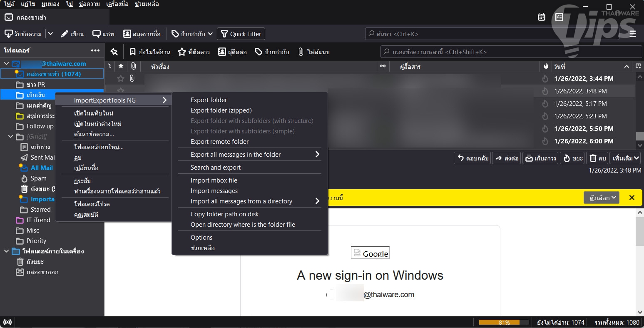Click the ลบ delete button in message header
The width and height of the screenshot is (644, 328).
(x=597, y=158)
